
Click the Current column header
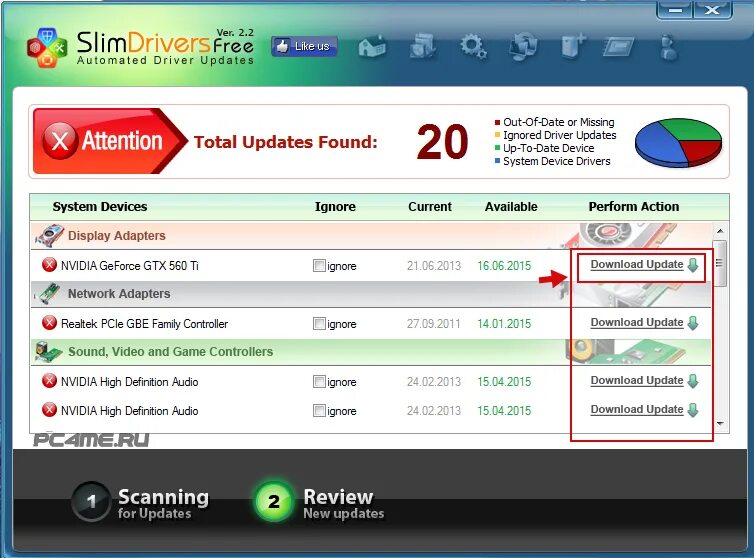pos(430,207)
